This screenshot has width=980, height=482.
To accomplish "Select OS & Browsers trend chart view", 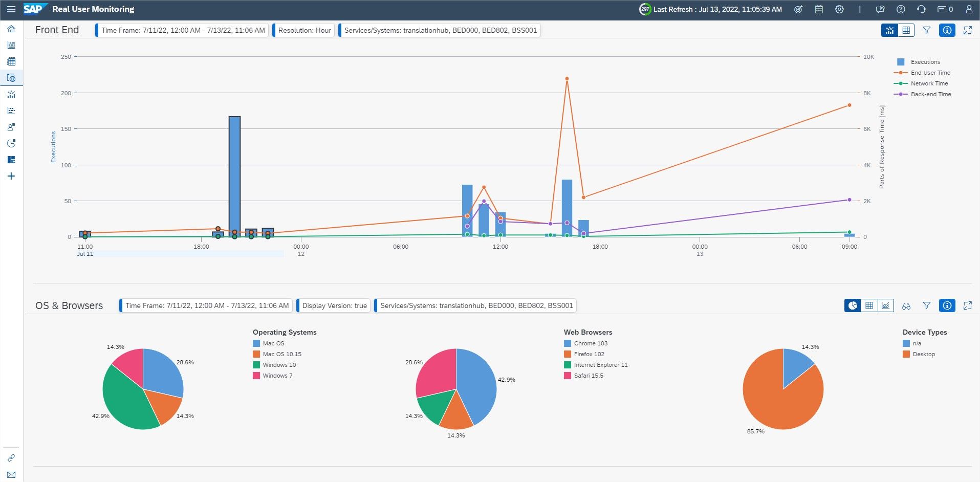I will [x=886, y=305].
